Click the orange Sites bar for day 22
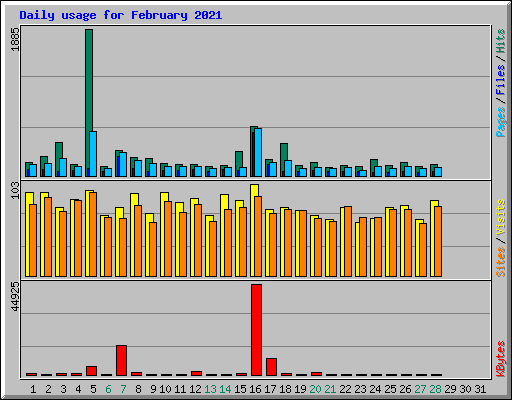This screenshot has height=400, width=512. (x=348, y=241)
